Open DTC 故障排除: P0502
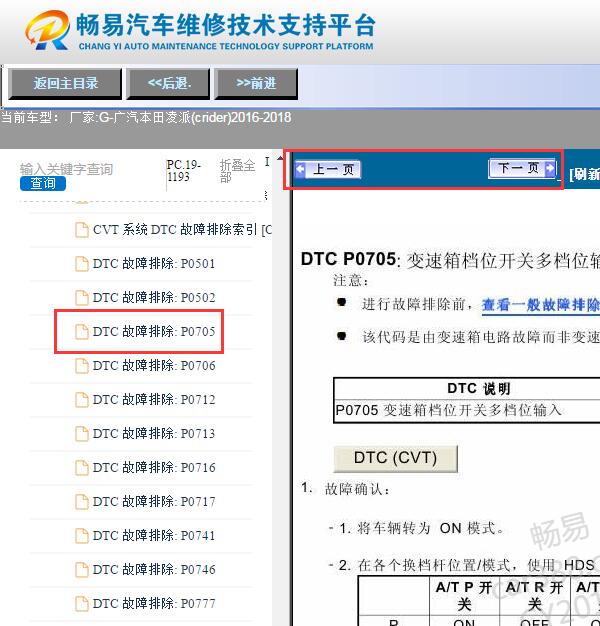 click(x=145, y=297)
